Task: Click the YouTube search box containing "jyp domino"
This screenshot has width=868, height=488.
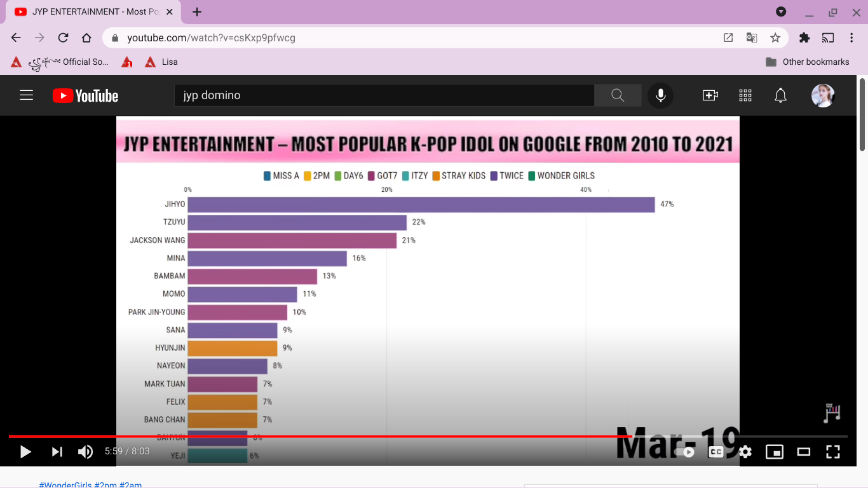Action: (x=384, y=95)
